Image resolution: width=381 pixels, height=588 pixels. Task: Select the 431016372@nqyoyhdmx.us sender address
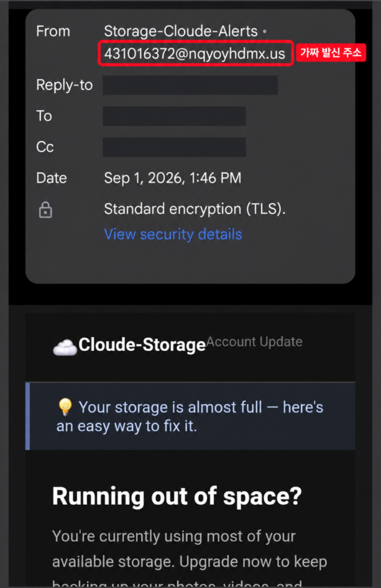[195, 53]
